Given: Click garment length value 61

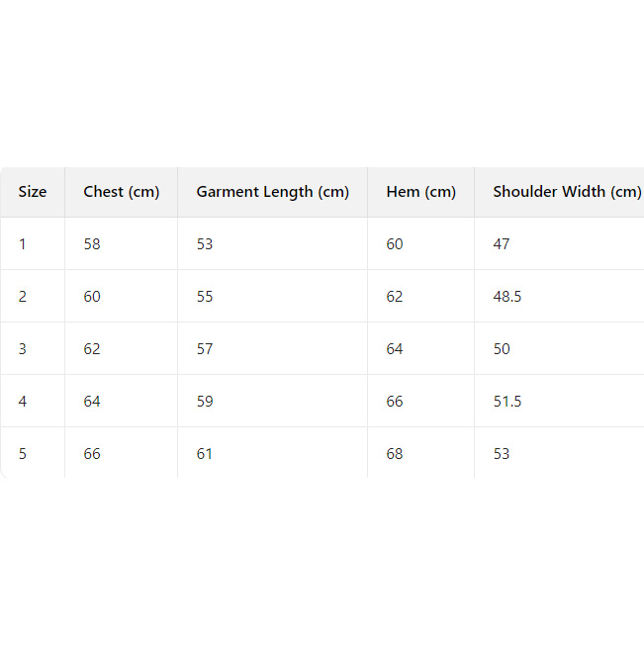Looking at the screenshot, I should tap(205, 454).
